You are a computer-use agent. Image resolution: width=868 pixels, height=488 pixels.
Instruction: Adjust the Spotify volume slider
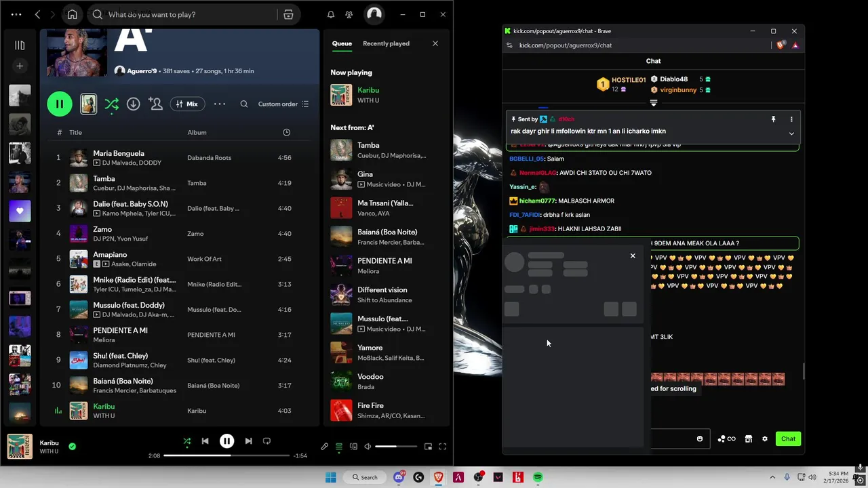click(395, 447)
